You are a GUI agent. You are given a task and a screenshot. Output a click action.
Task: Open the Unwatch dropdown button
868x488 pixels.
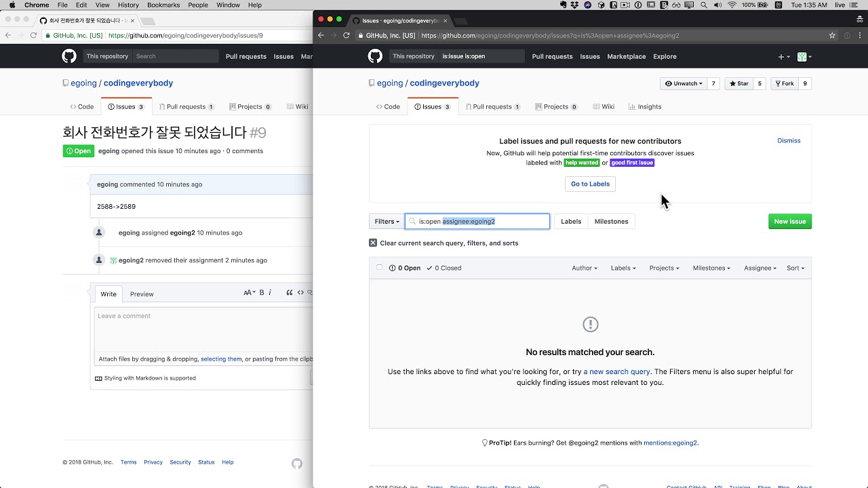point(684,83)
